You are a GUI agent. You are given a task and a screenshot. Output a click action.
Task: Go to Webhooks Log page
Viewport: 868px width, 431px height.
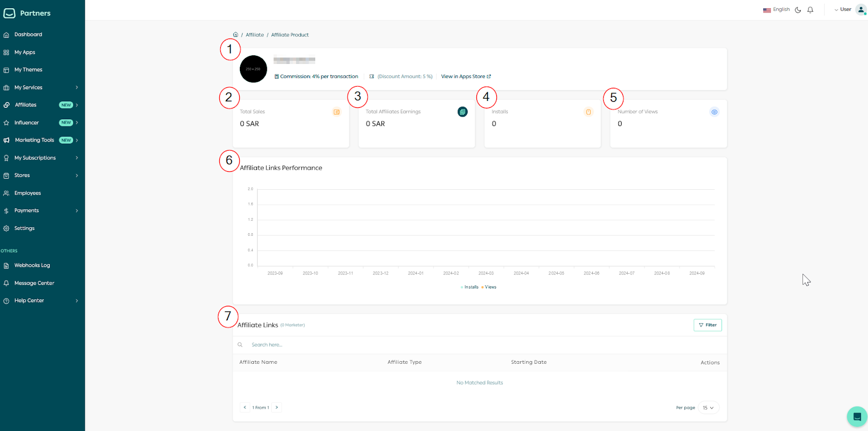(32, 266)
